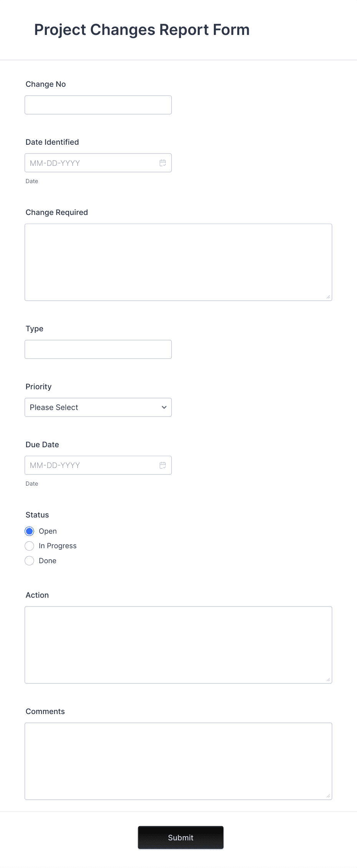Click the resize handle of Change Required textarea

pyautogui.click(x=329, y=296)
